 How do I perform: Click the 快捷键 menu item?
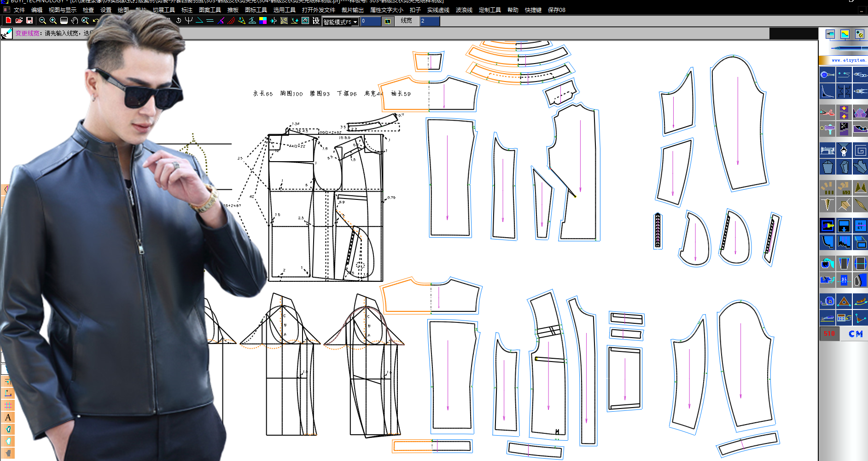533,10
